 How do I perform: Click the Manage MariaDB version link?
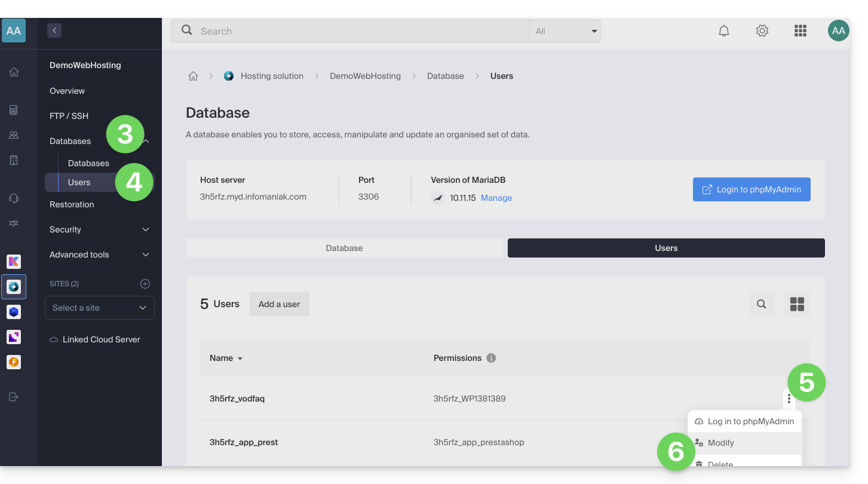click(x=496, y=198)
